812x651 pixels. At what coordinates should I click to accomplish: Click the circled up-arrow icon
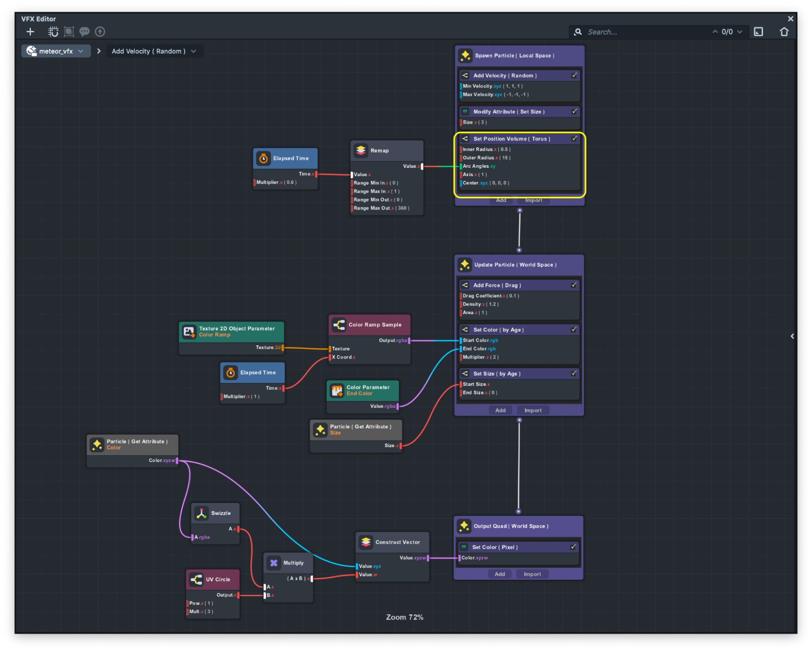point(100,32)
